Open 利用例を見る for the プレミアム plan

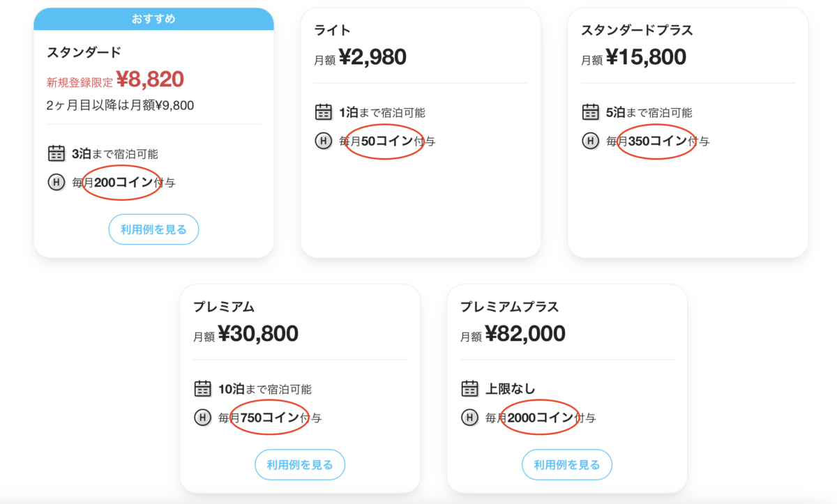[300, 465]
